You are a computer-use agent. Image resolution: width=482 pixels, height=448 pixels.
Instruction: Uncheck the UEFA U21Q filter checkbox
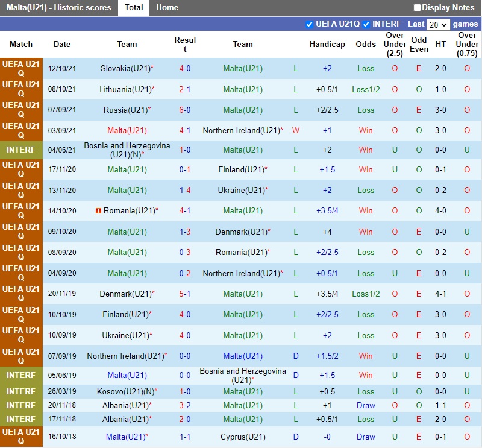tap(310, 24)
